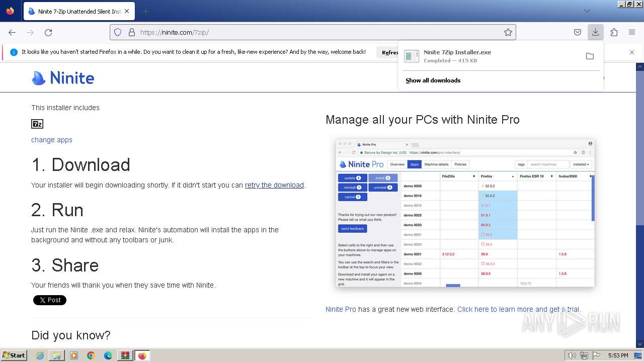This screenshot has height=362, width=644.
Task: Bookmark this page with star icon
Action: click(508, 32)
